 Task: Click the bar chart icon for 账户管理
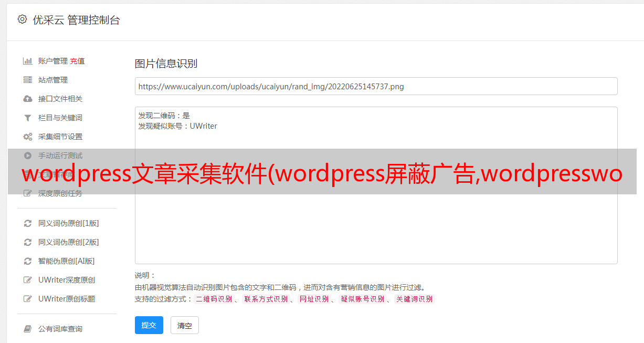[28, 61]
